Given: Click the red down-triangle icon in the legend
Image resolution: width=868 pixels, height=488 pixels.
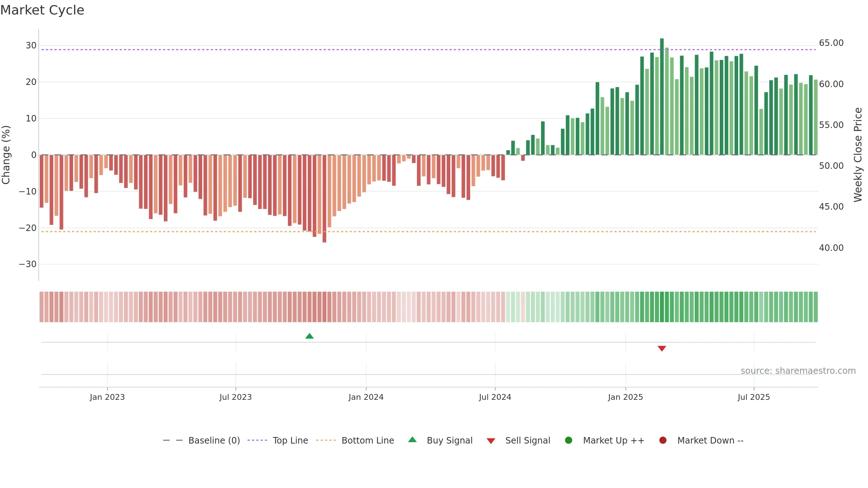Looking at the screenshot, I should [491, 441].
